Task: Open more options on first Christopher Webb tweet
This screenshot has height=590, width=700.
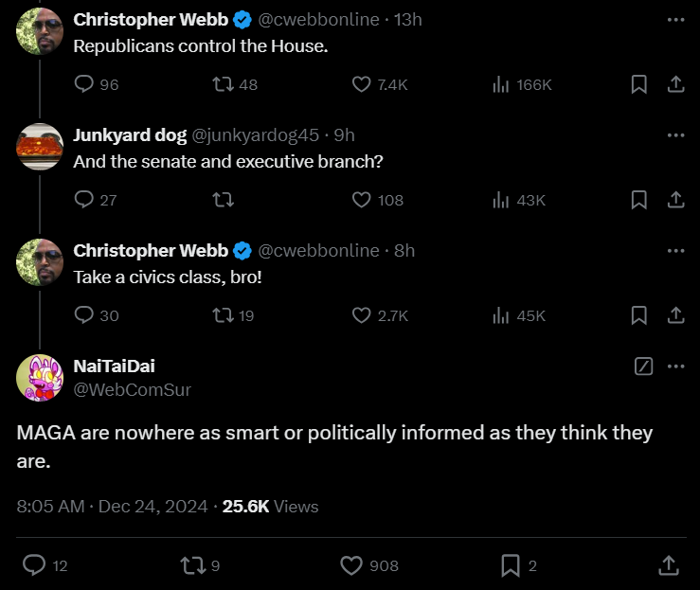Action: click(x=676, y=19)
